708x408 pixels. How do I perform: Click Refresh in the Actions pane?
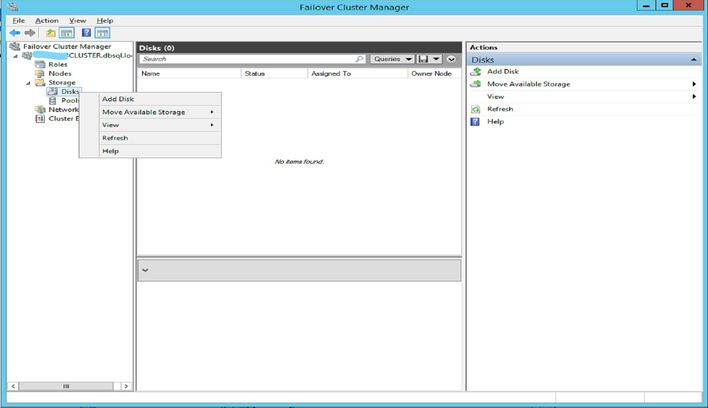tap(500, 109)
